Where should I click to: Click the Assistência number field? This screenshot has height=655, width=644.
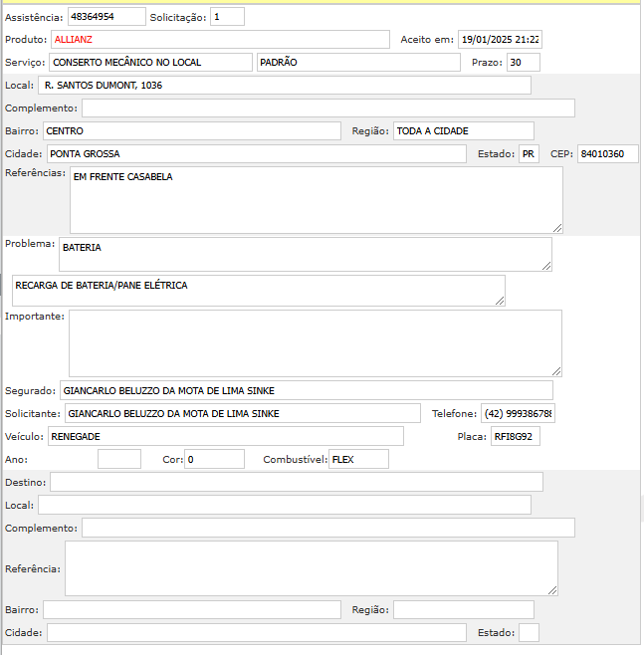click(106, 17)
